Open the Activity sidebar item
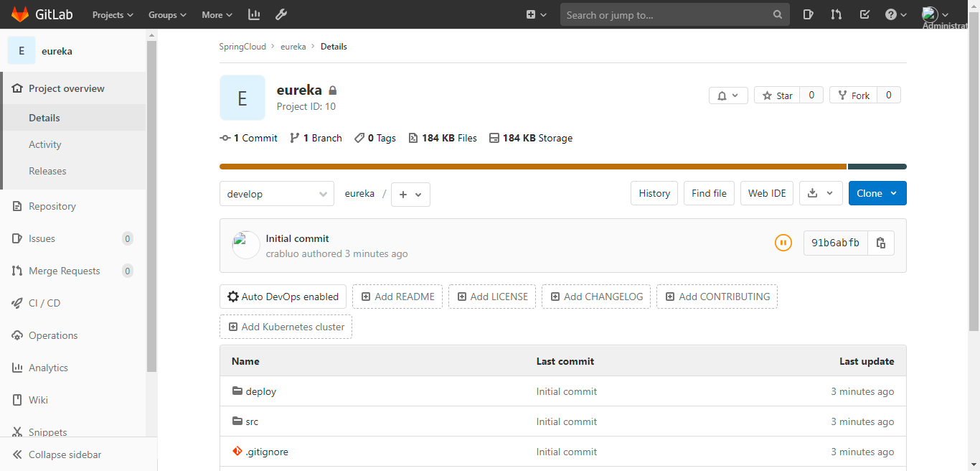The image size is (980, 471). pos(73,144)
